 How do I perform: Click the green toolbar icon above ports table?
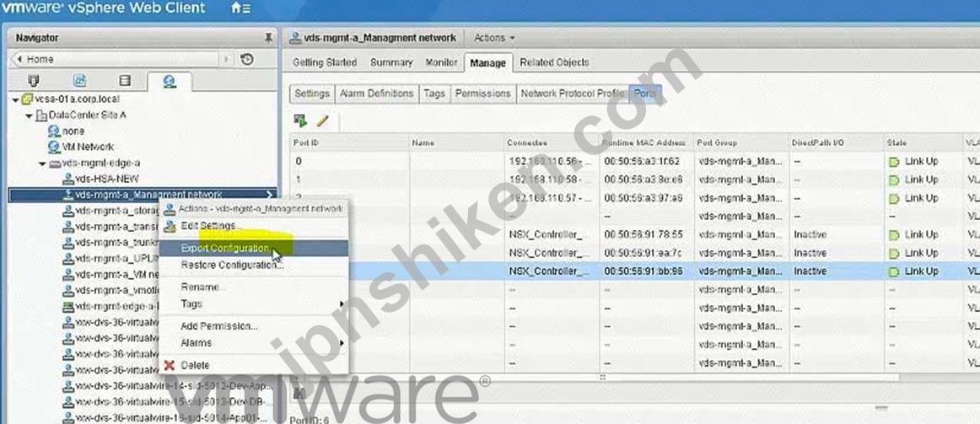coord(300,121)
